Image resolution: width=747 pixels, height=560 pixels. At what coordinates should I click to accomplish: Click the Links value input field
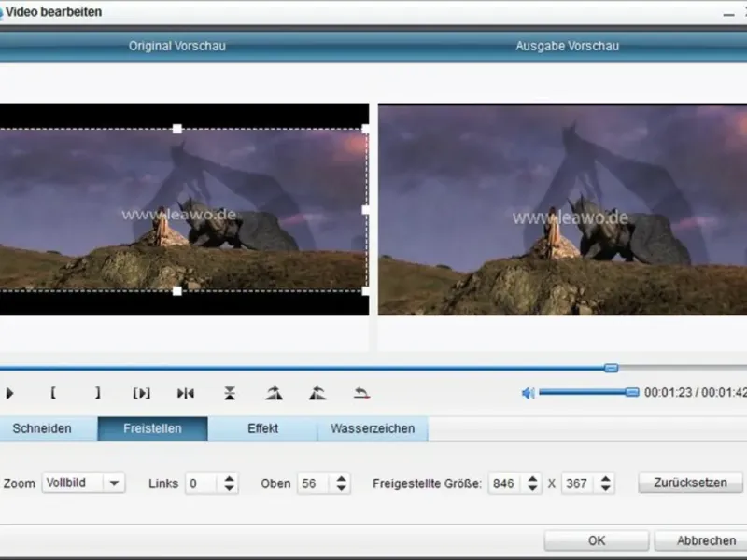(203, 483)
